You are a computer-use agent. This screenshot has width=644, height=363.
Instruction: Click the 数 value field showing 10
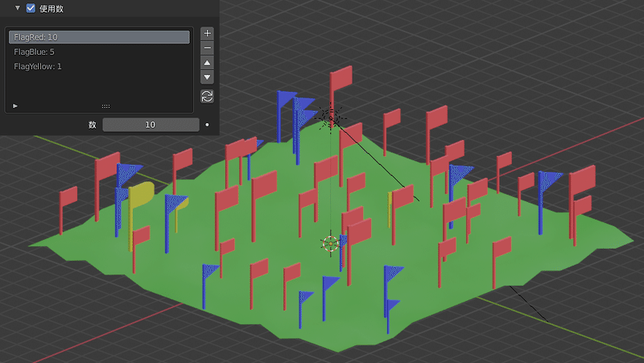tap(151, 125)
